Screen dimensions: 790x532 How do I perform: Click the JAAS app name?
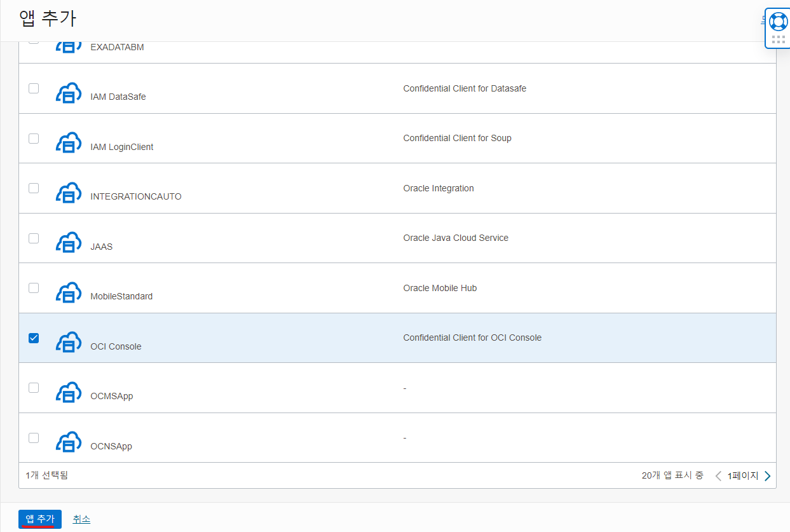pyautogui.click(x=102, y=247)
